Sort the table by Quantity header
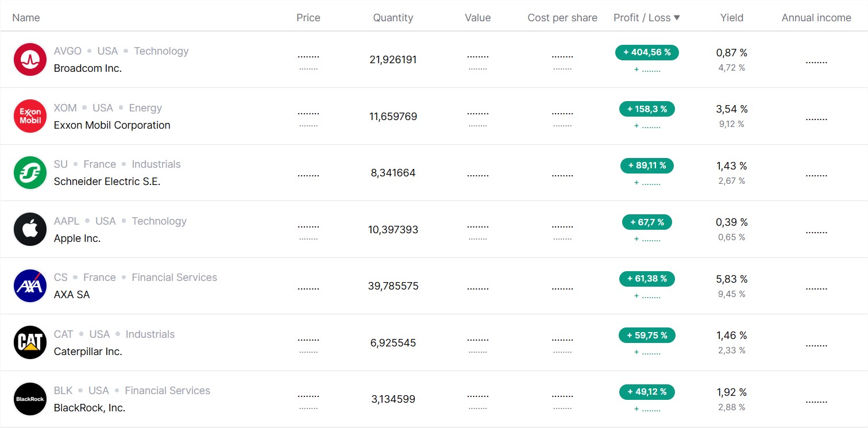 click(x=393, y=18)
